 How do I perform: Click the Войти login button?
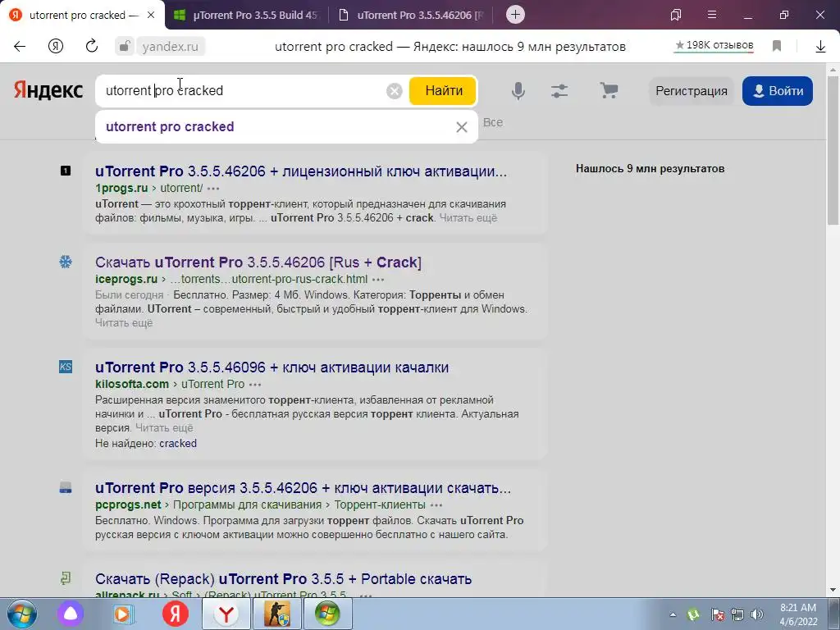[778, 91]
